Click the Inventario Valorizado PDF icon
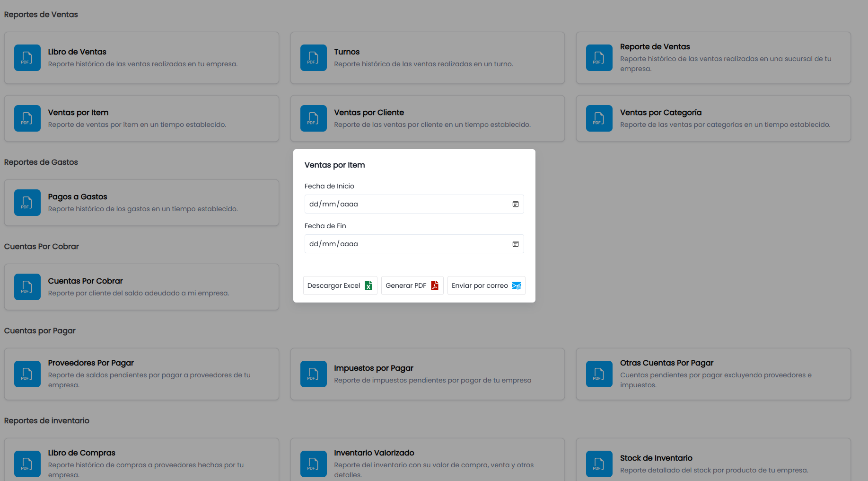Screen dimensions: 868x481 click(x=314, y=464)
